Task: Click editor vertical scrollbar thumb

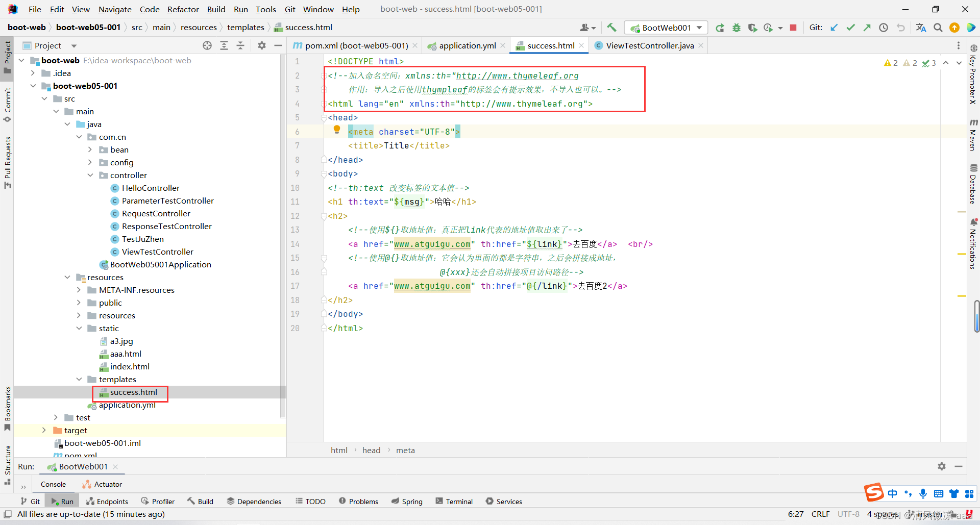Action: click(x=976, y=316)
